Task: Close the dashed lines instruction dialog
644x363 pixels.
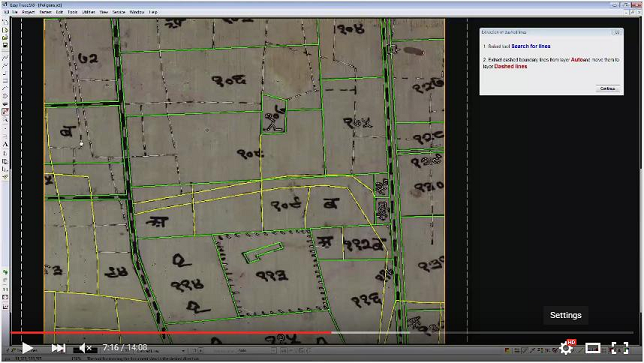Action: click(x=616, y=32)
